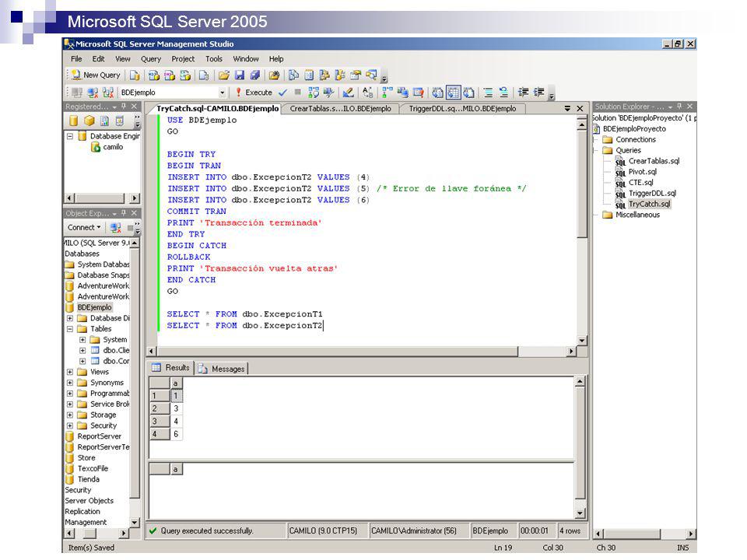This screenshot has height=560, width=747.
Task: Switch to the CrearTablas.sql tab
Action: click(340, 109)
